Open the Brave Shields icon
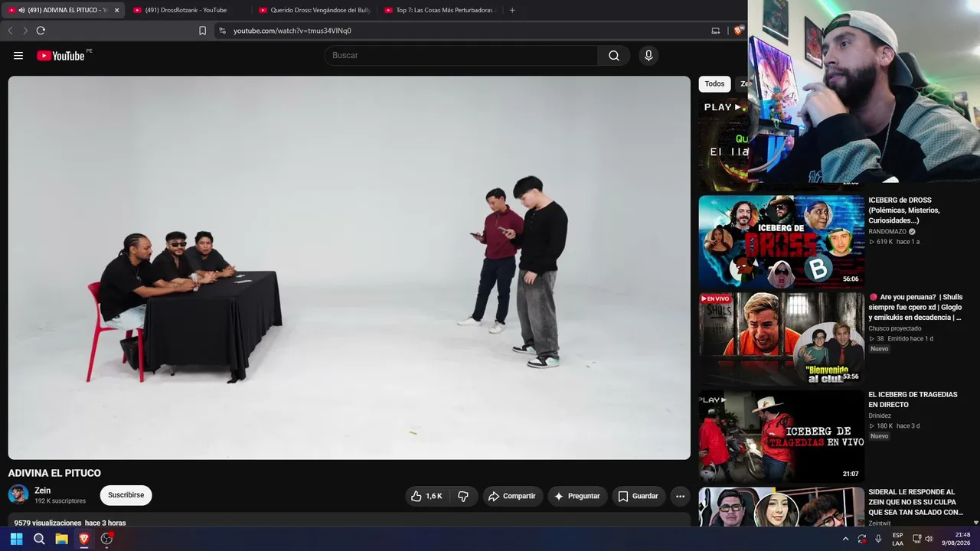980x551 pixels. click(738, 31)
